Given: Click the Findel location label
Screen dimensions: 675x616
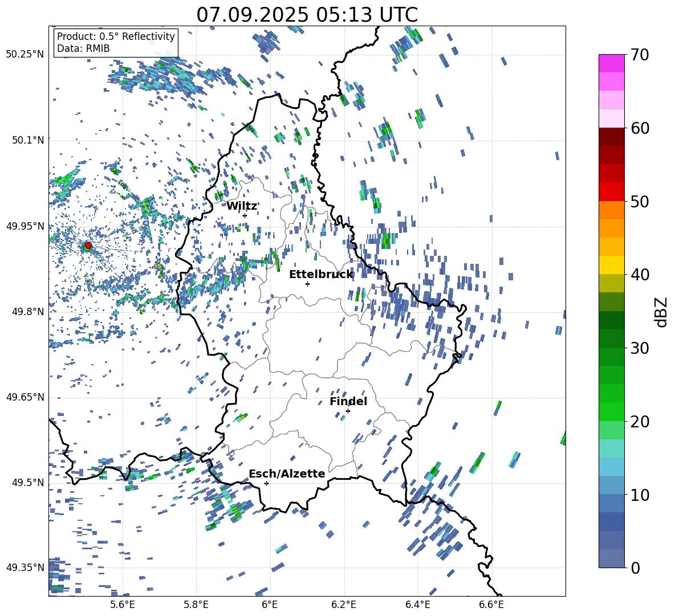Looking at the screenshot, I should (348, 401).
